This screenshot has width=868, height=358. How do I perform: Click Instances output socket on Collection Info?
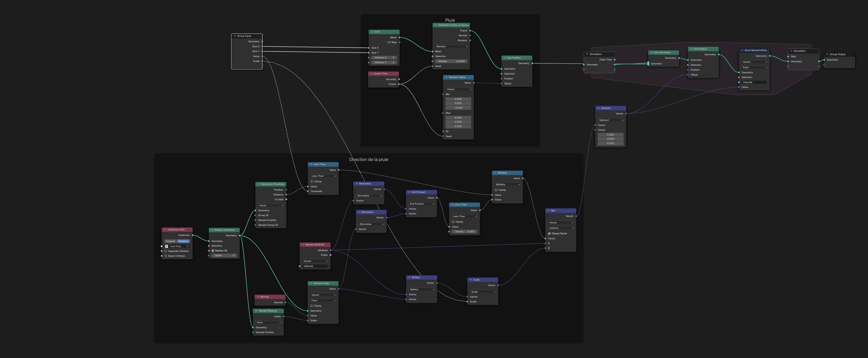192,235
